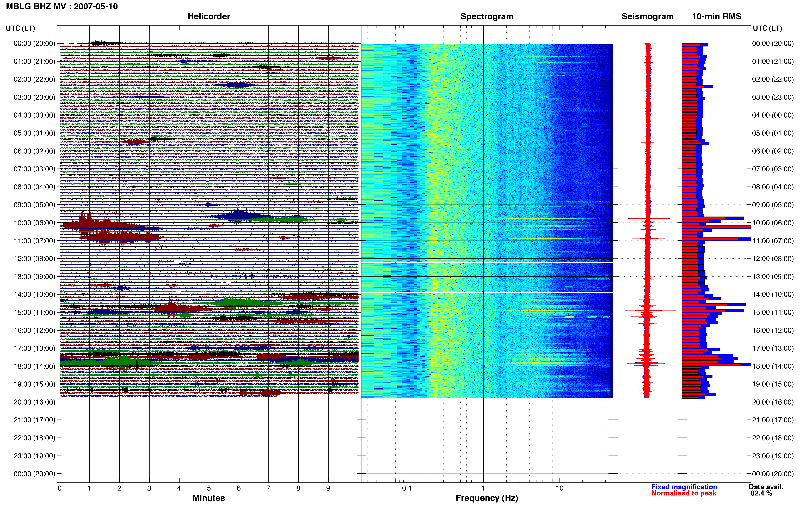The width and height of the screenshot is (812, 508).
Task: Click left time label '12:00 (08:00)'
Action: coord(34,259)
